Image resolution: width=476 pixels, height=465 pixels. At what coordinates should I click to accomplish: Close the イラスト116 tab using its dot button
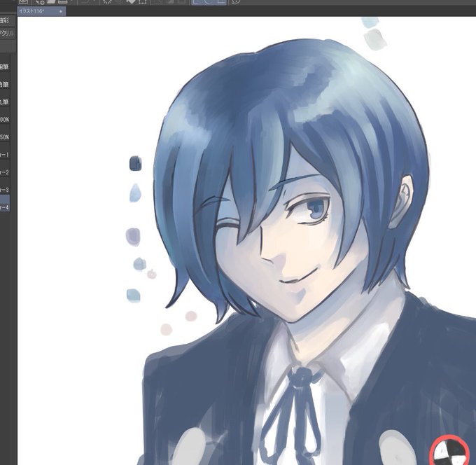coord(61,11)
